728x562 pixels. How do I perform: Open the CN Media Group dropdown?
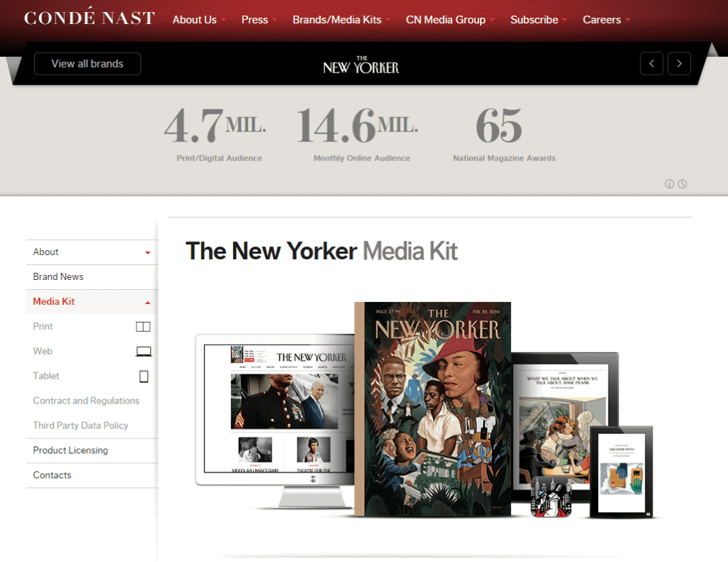[450, 19]
